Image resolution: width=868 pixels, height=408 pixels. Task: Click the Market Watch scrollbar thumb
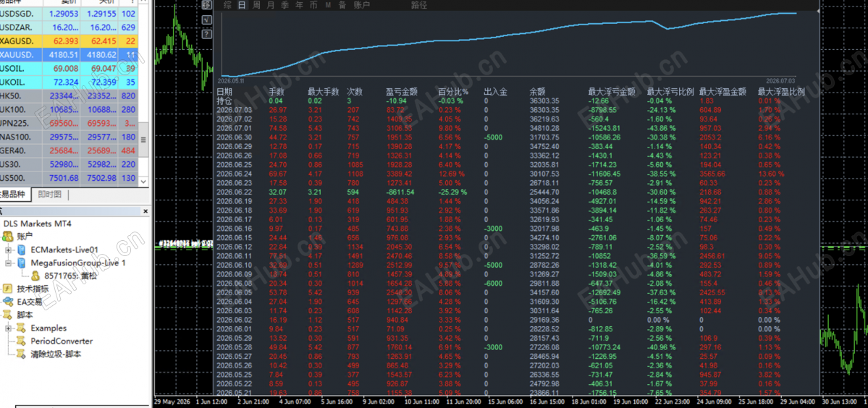[144, 140]
